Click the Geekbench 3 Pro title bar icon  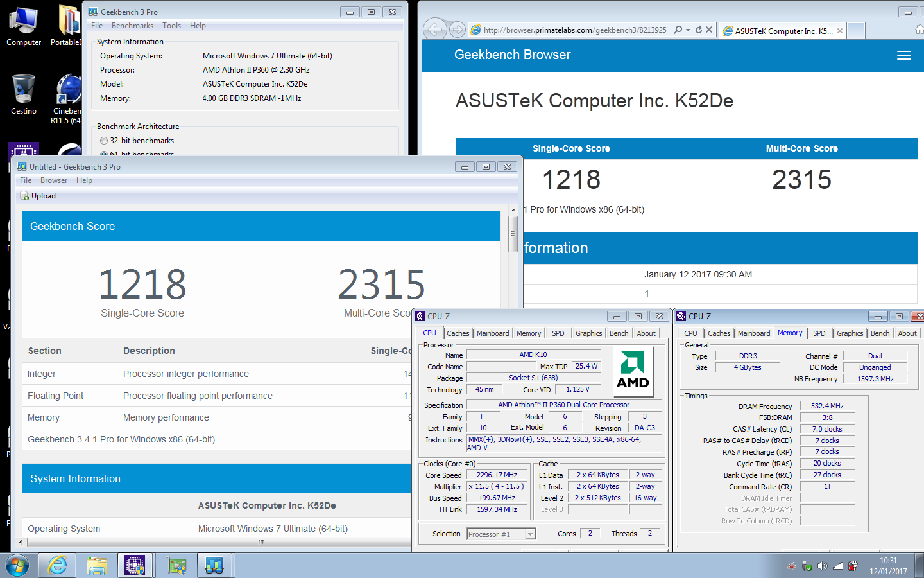pyautogui.click(x=93, y=12)
